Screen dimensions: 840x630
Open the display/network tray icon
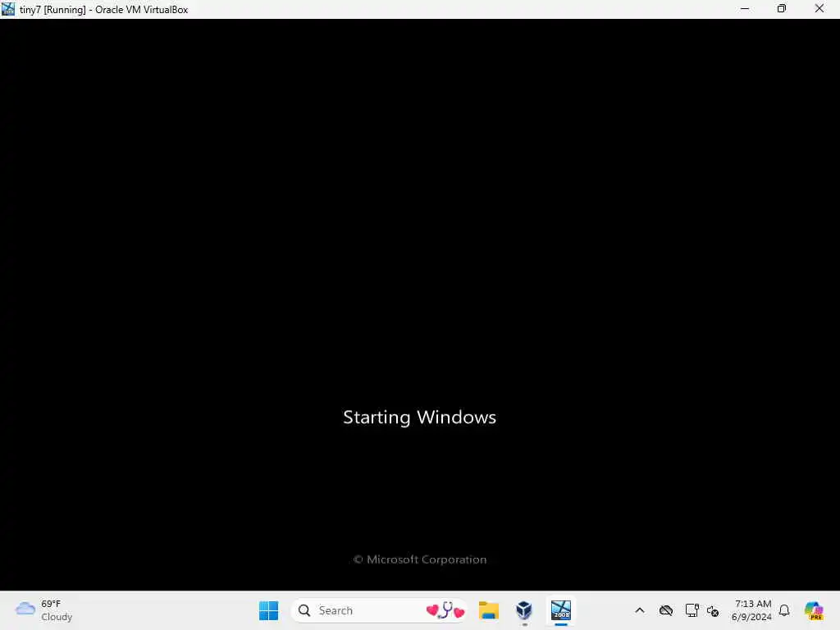pos(692,610)
